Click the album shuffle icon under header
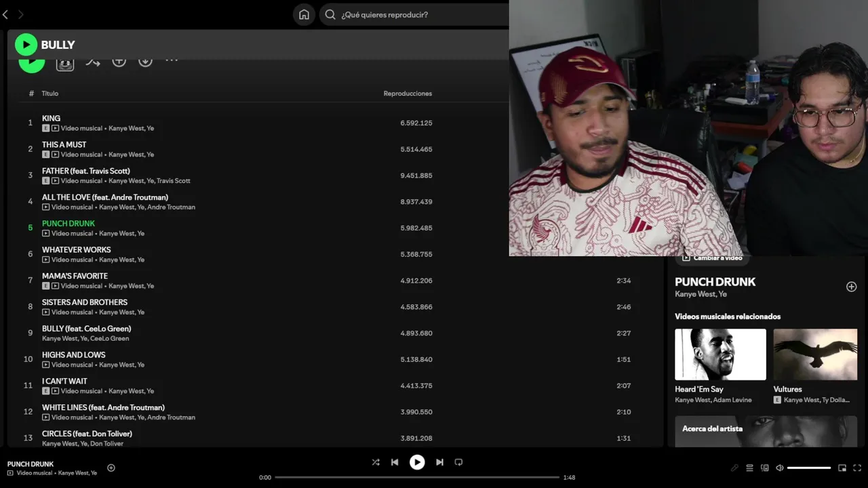The height and width of the screenshot is (488, 868). [92, 62]
